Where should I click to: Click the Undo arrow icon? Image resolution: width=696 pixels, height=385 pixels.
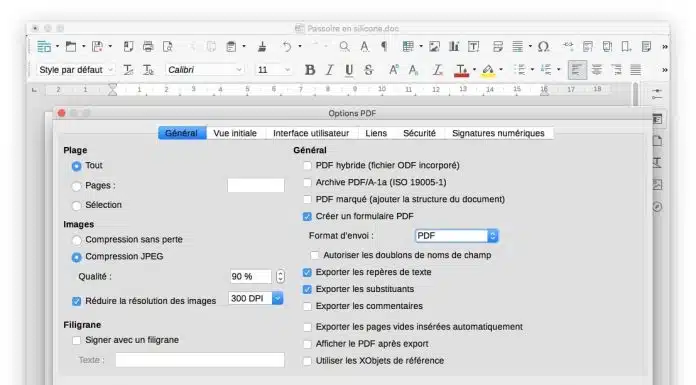click(x=287, y=46)
